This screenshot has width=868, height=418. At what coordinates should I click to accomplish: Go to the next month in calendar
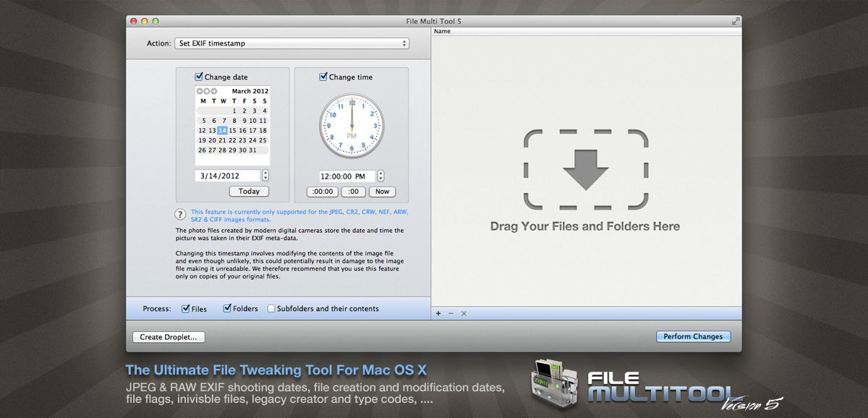coord(213,91)
